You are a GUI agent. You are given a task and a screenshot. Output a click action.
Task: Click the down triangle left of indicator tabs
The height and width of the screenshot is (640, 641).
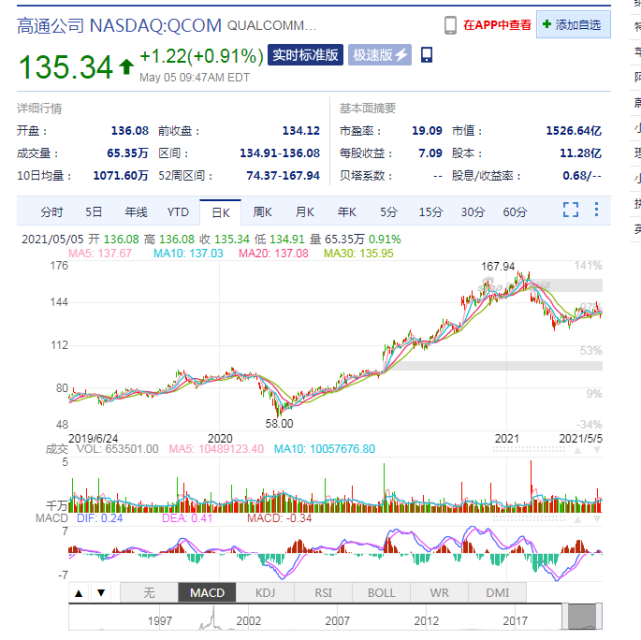click(x=101, y=593)
